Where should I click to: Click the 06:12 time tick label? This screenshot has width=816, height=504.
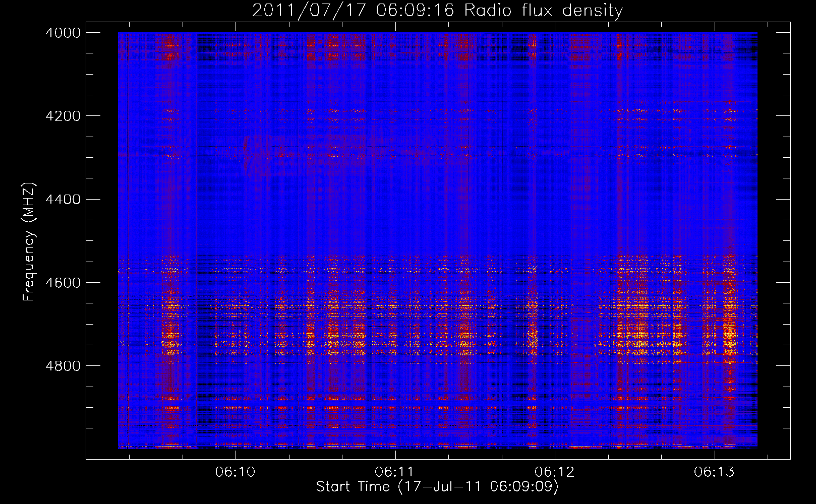click(x=555, y=472)
